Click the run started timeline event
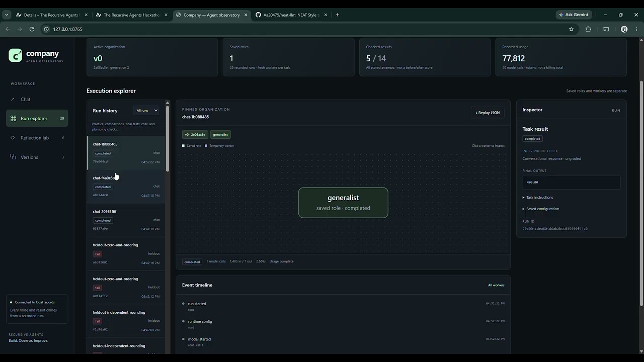Image resolution: width=644 pixels, height=362 pixels. point(343,306)
